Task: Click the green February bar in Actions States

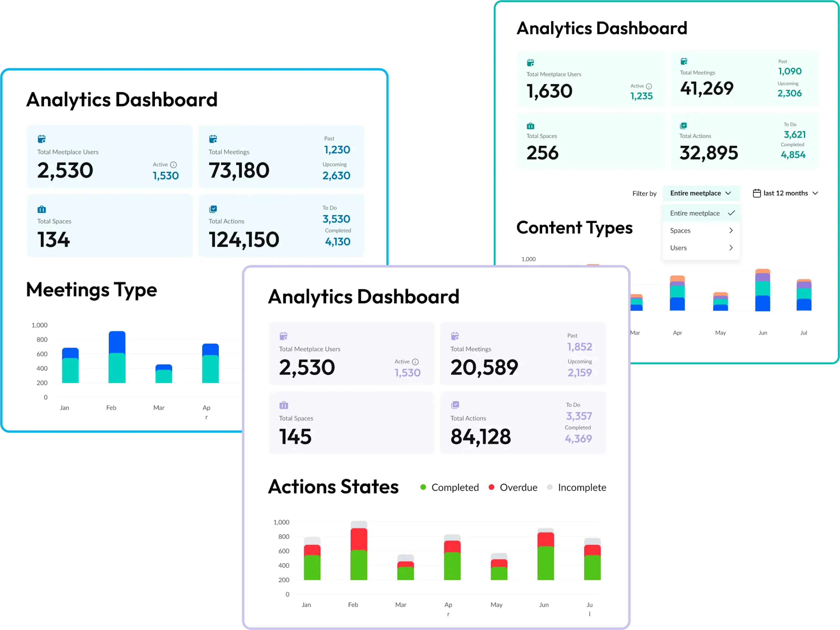Action: (359, 565)
